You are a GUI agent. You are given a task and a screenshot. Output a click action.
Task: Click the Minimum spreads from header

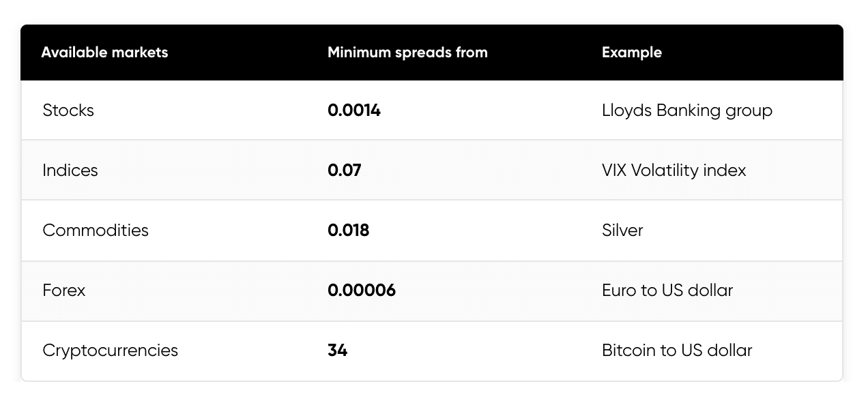click(407, 53)
